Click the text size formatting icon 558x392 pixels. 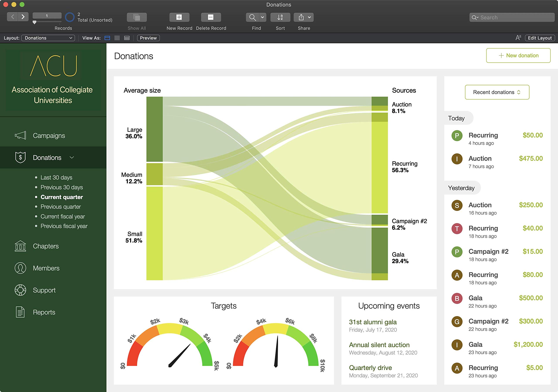(518, 38)
